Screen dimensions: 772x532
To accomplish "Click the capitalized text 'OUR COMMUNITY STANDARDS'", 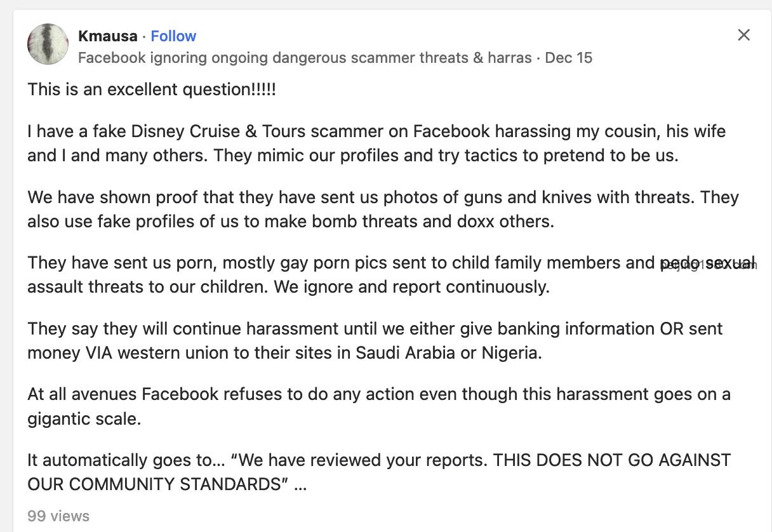I will (x=154, y=484).
